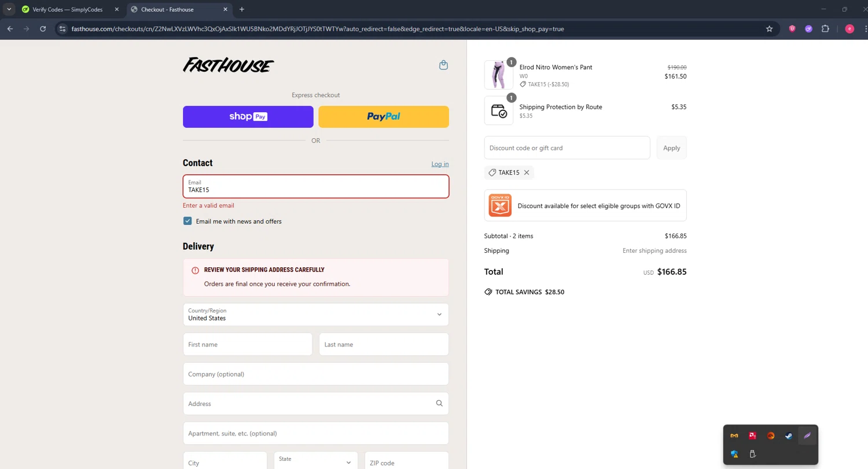Image resolution: width=868 pixels, height=469 pixels.
Task: Open the State dropdown
Action: tap(316, 463)
